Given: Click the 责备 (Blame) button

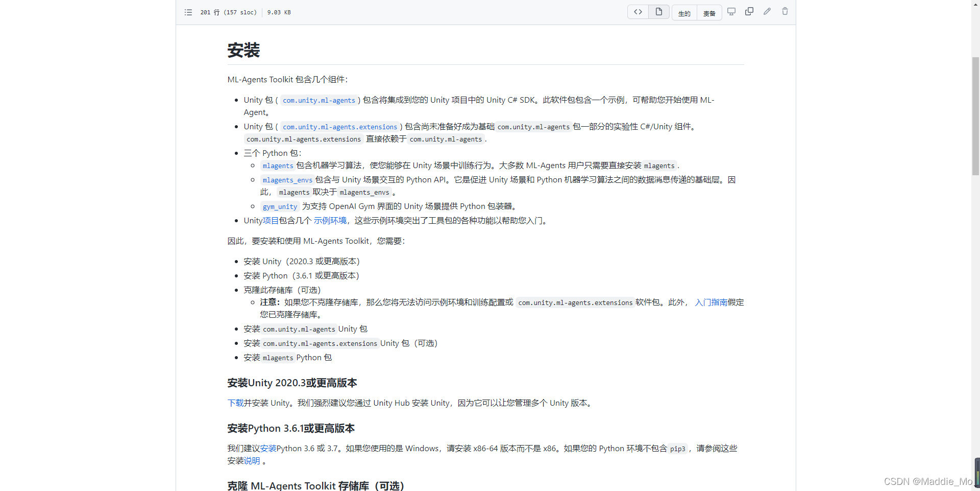Looking at the screenshot, I should coord(709,13).
